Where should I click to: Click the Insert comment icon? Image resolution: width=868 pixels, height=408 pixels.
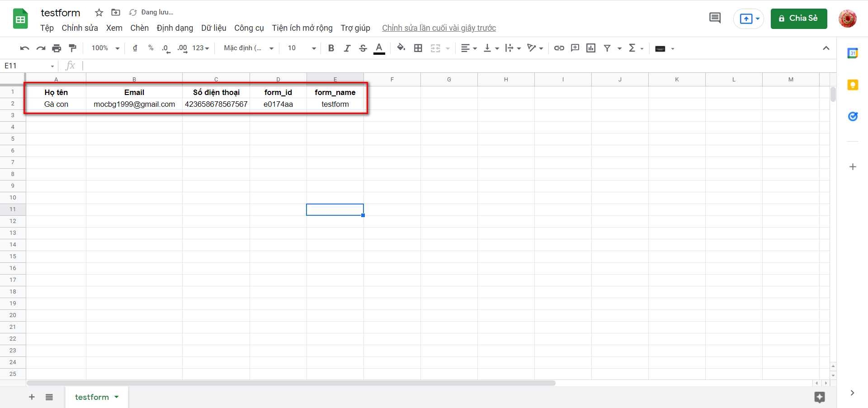point(575,48)
